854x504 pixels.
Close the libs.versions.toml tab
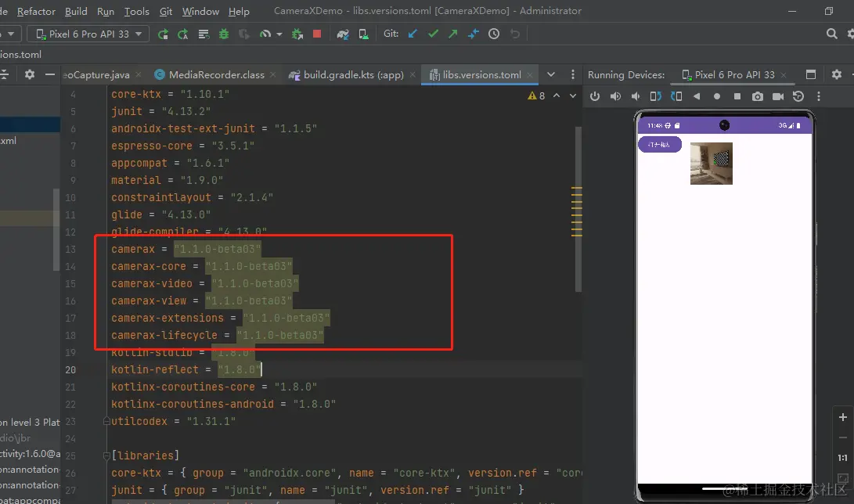[530, 74]
